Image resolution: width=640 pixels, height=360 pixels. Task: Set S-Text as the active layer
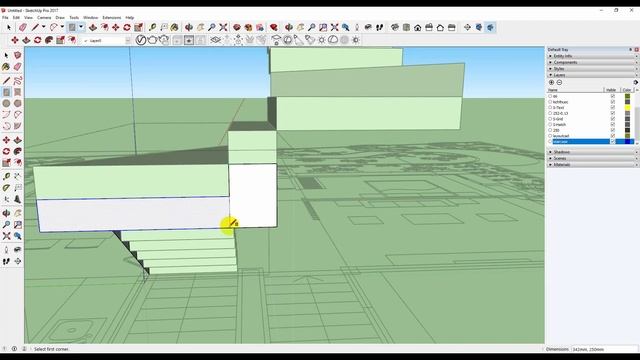tap(550, 107)
